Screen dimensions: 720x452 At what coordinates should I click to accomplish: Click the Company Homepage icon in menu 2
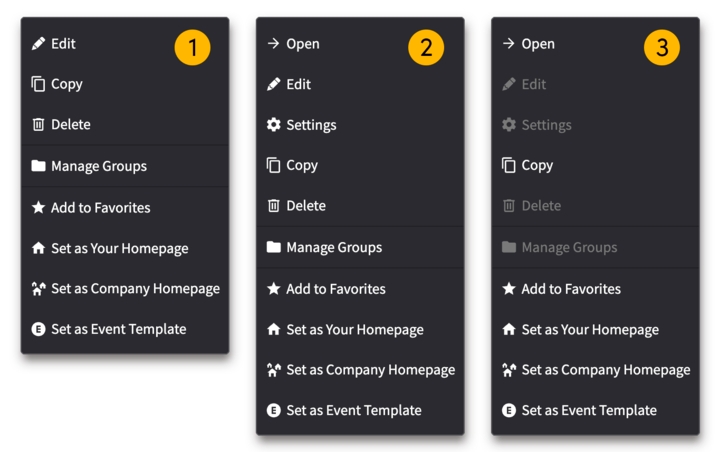tap(273, 370)
